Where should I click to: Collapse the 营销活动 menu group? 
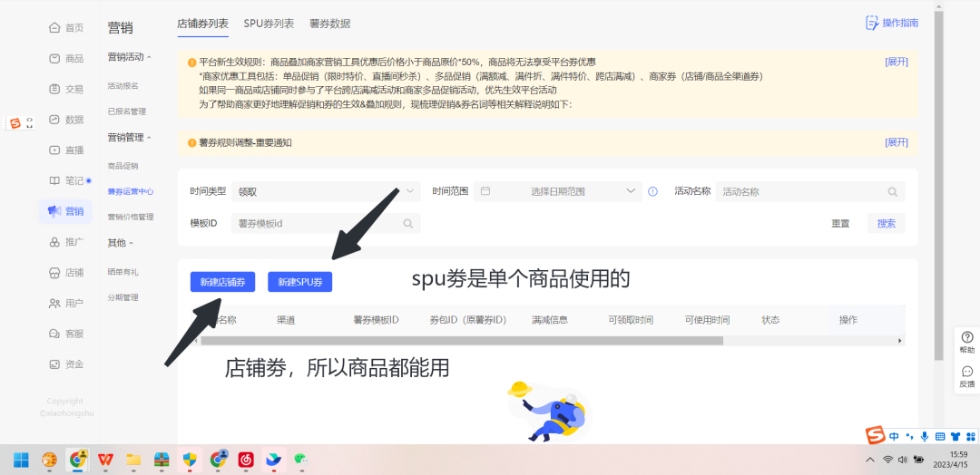click(130, 57)
